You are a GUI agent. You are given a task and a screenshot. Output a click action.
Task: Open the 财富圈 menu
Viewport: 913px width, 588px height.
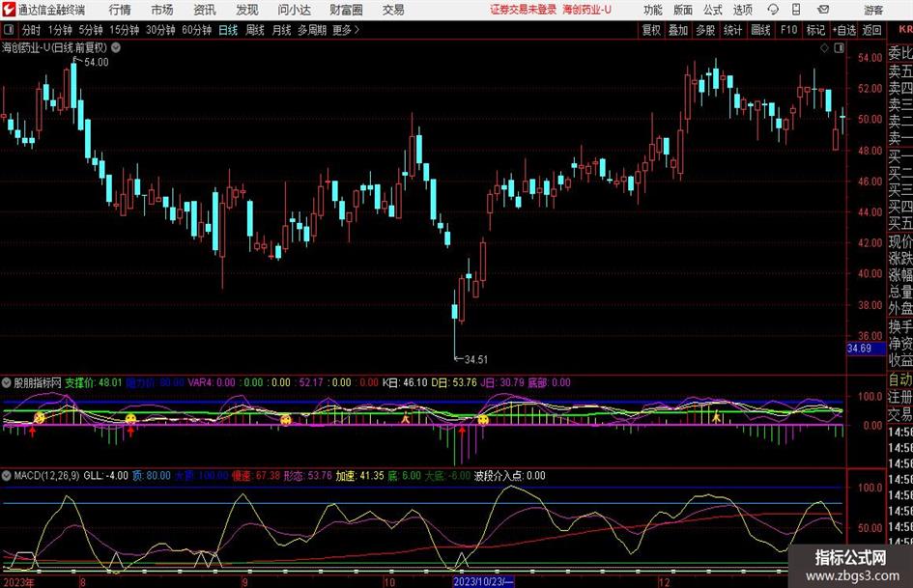pyautogui.click(x=346, y=10)
